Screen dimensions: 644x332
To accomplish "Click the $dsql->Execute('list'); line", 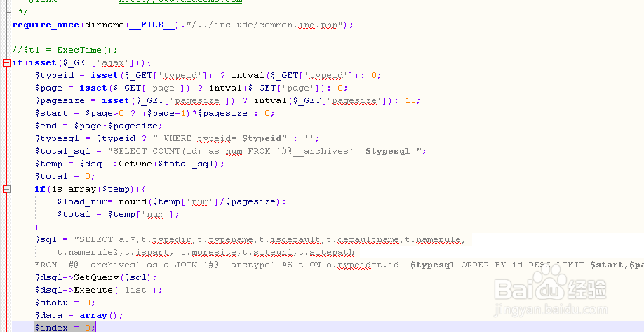I will click(x=99, y=290).
